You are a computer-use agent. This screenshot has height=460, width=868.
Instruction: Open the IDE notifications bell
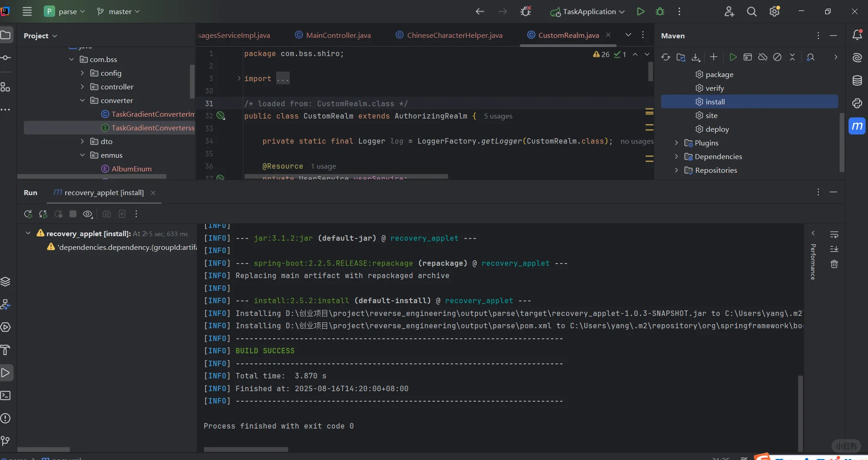pyautogui.click(x=857, y=35)
